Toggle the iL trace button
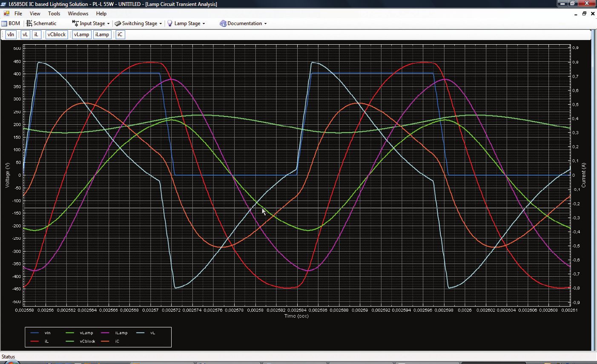 coord(36,34)
